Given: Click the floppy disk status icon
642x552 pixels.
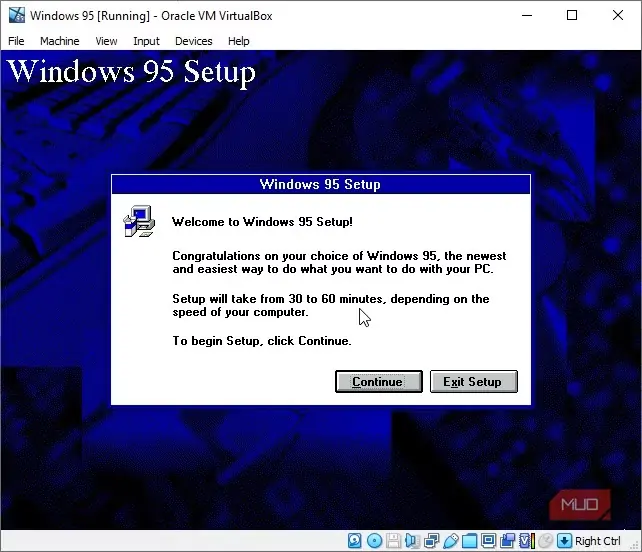Looking at the screenshot, I should pyautogui.click(x=393, y=541).
